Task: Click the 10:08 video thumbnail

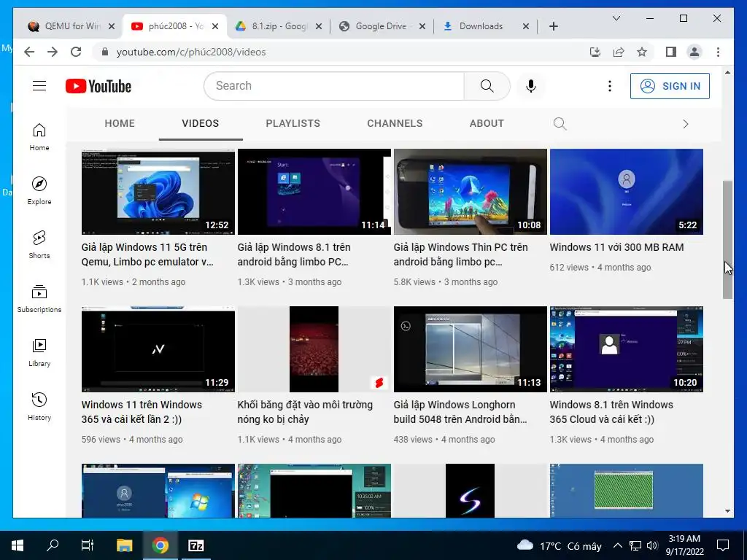Action: pos(471,192)
